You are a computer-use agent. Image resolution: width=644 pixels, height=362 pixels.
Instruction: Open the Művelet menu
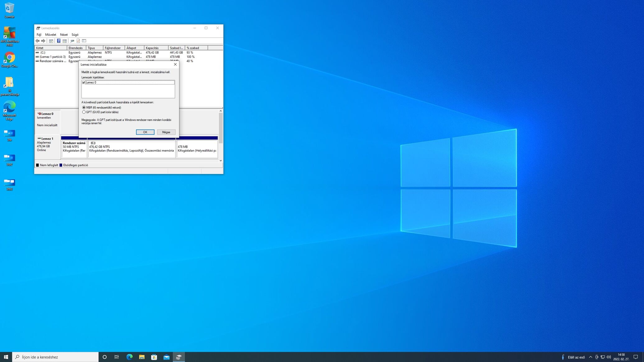click(50, 35)
